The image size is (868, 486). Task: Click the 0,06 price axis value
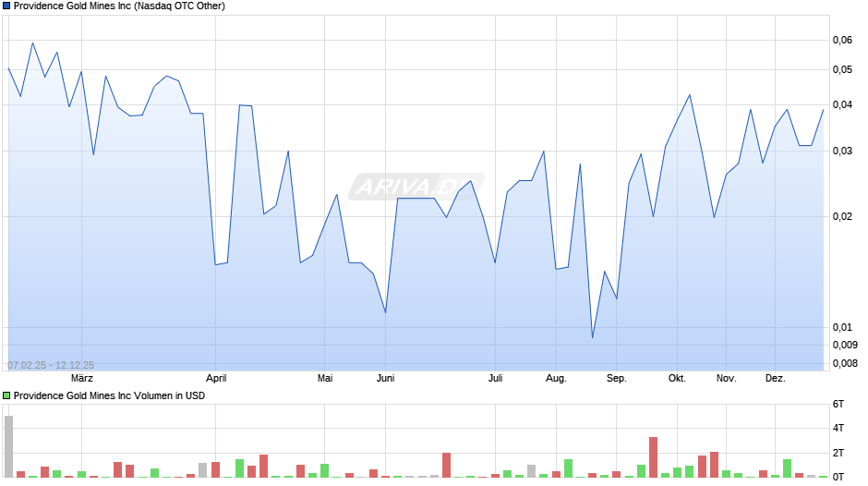tap(842, 40)
